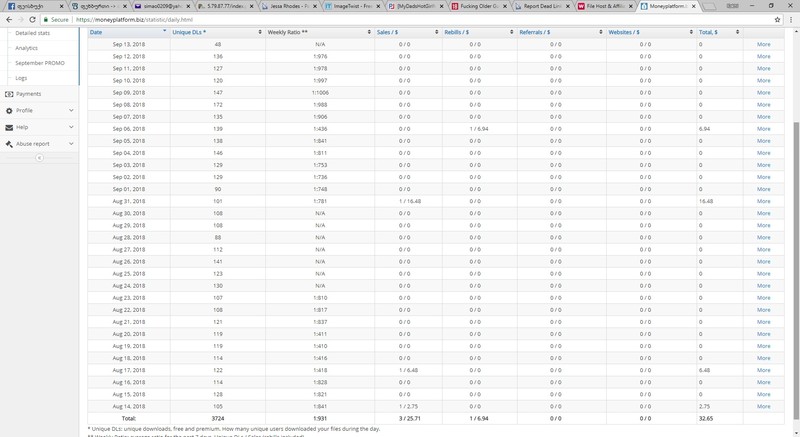Open the Detailed stats sidebar item
Screen dimensions: 800x437
[32, 33]
